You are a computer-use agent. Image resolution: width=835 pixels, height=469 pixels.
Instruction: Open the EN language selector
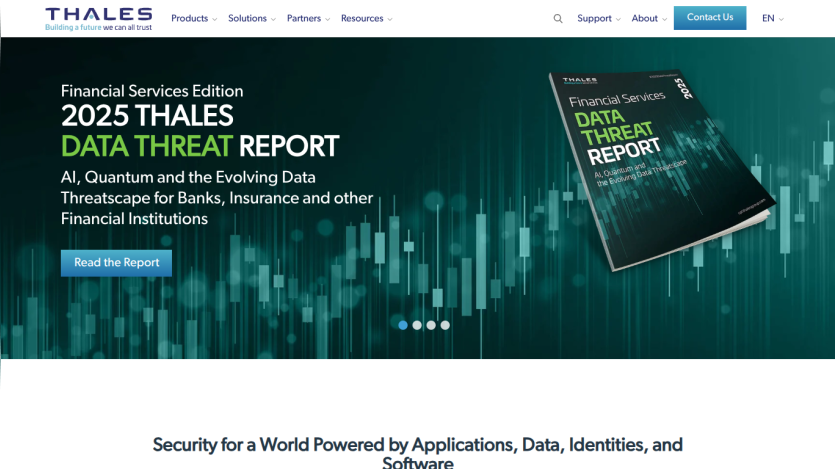pyautogui.click(x=772, y=19)
